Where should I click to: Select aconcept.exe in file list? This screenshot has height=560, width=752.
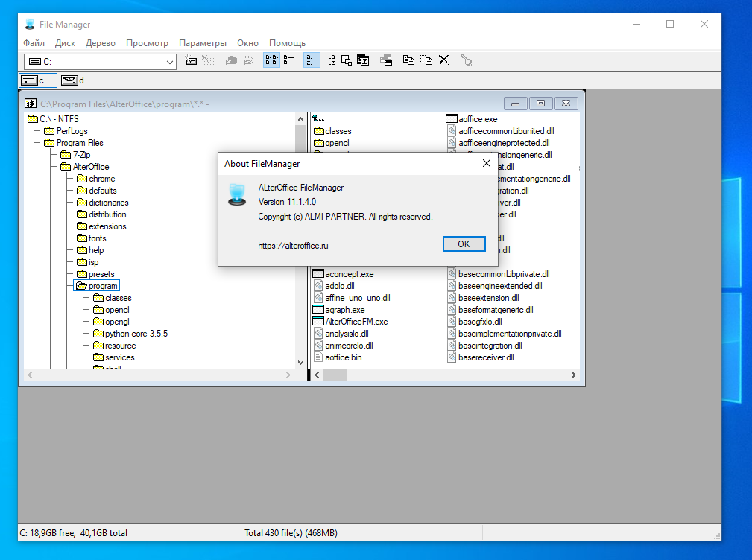pyautogui.click(x=343, y=274)
